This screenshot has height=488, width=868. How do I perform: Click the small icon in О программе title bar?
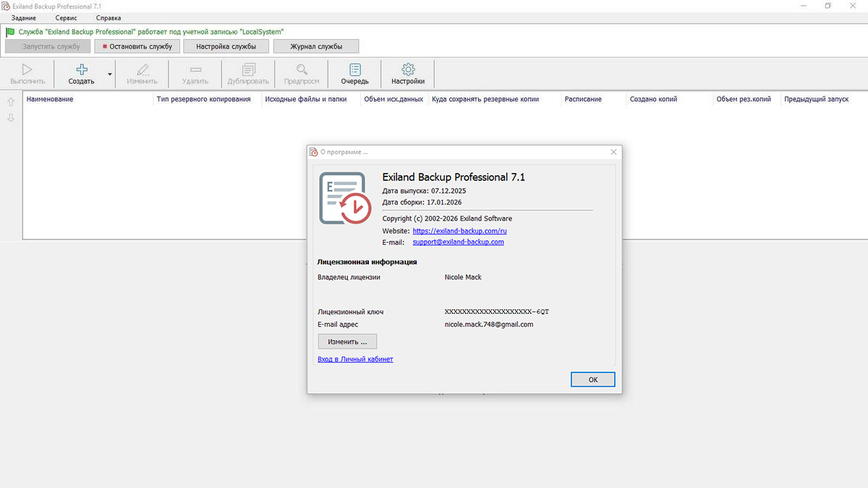point(314,152)
